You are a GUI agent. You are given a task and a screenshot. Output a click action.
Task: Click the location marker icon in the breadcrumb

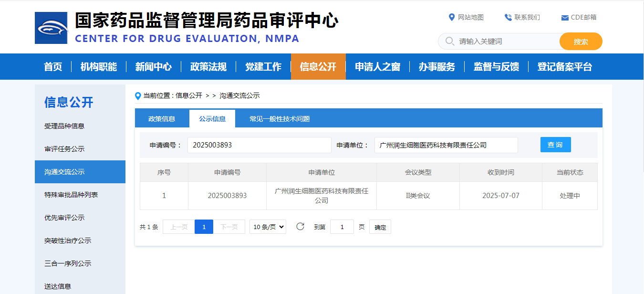tap(137, 95)
